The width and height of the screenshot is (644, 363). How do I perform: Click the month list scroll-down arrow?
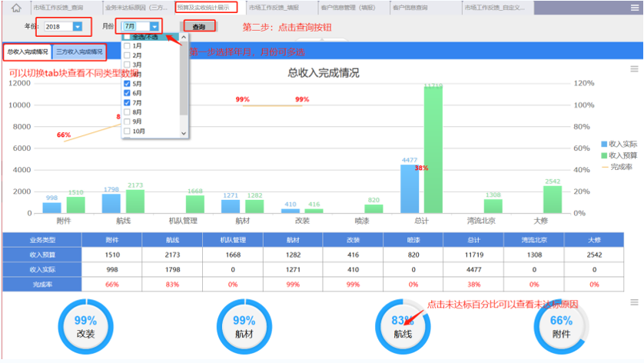pyautogui.click(x=184, y=133)
